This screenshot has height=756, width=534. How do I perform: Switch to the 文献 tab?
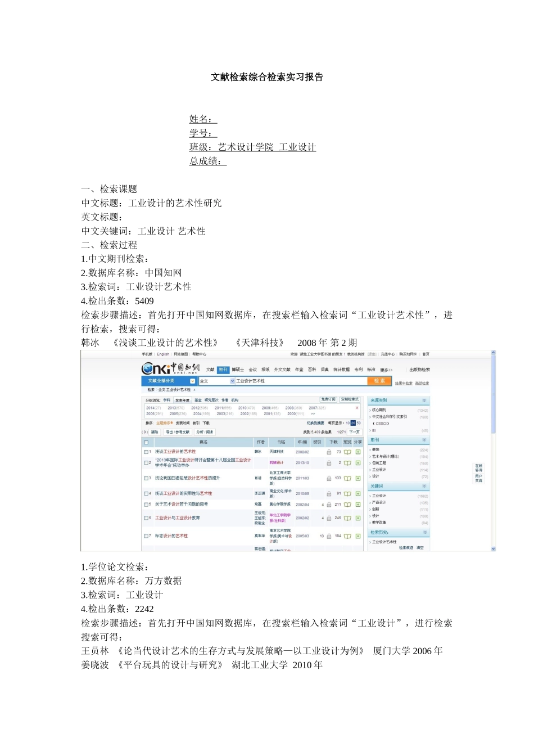click(210, 370)
